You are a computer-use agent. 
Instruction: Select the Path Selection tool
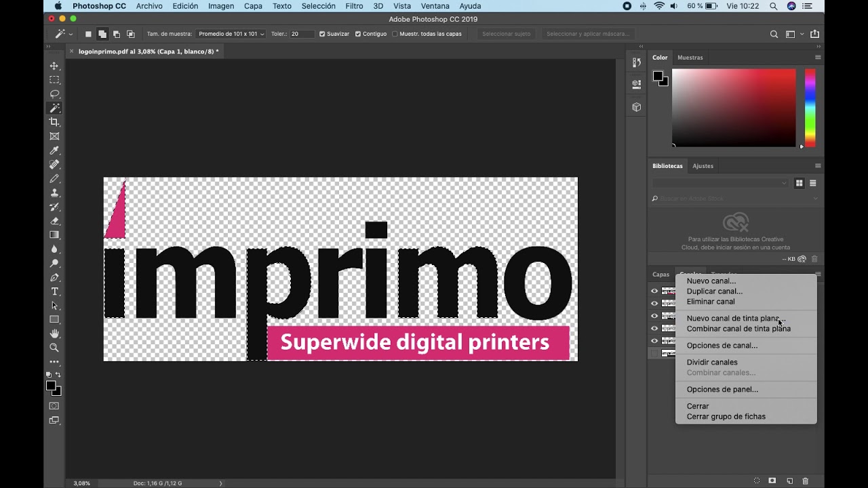[x=54, y=306]
